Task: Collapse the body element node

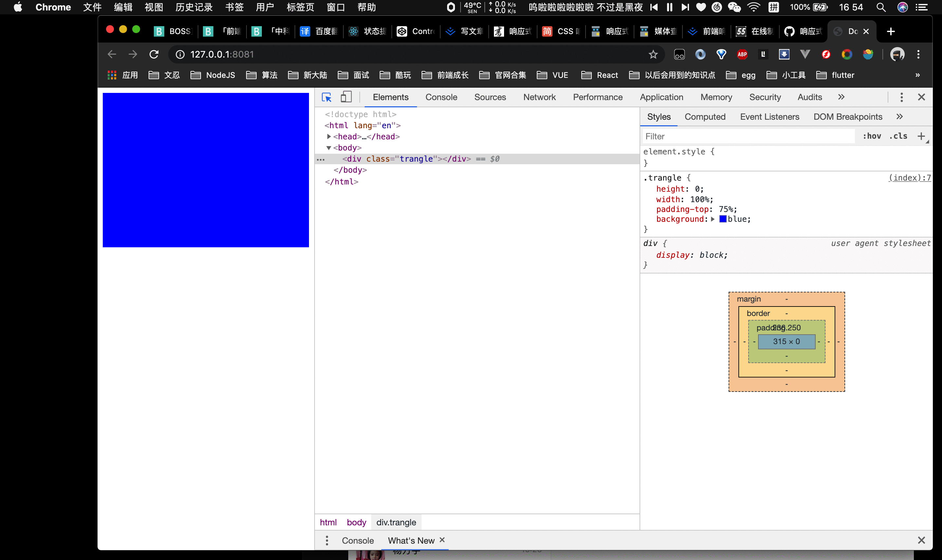Action: 329,148
